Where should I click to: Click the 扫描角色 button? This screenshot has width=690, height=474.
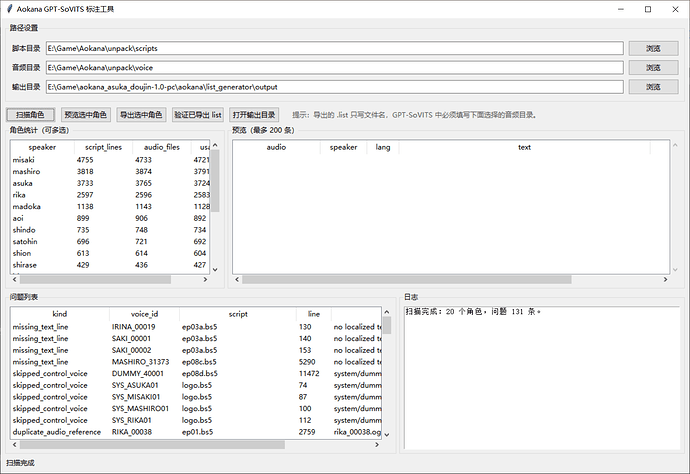pyautogui.click(x=30, y=115)
